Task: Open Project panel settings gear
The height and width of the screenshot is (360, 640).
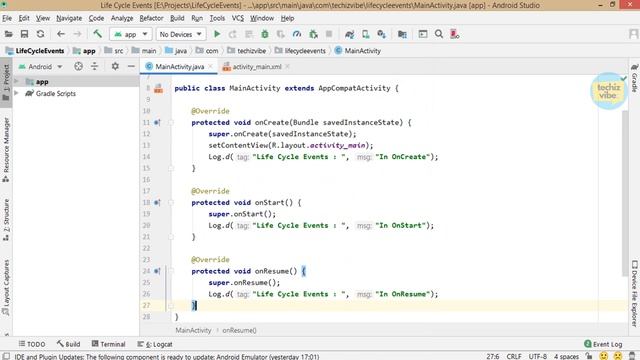Action: coord(115,66)
